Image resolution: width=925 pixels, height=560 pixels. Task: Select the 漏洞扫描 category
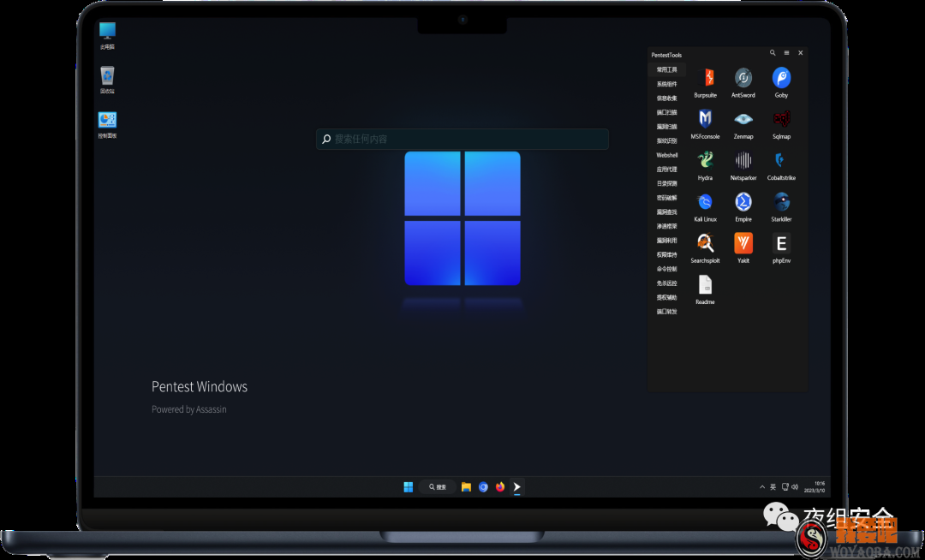pos(666,127)
